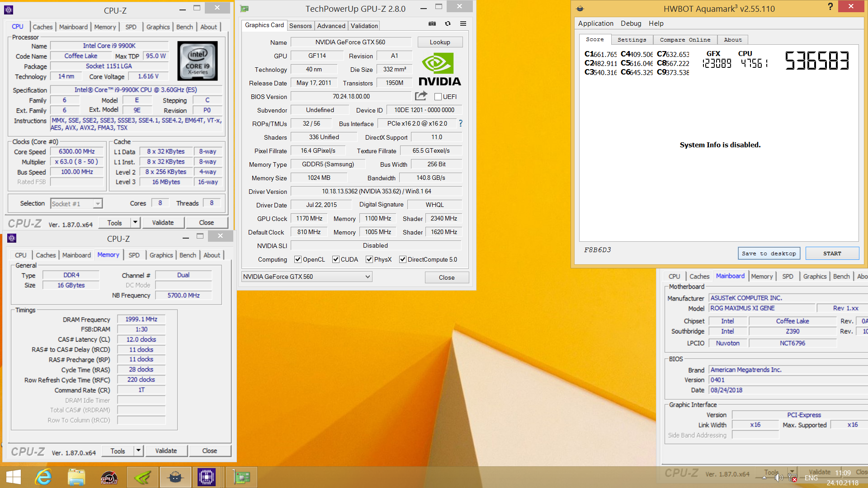Click the ENG language indicator

click(x=811, y=478)
